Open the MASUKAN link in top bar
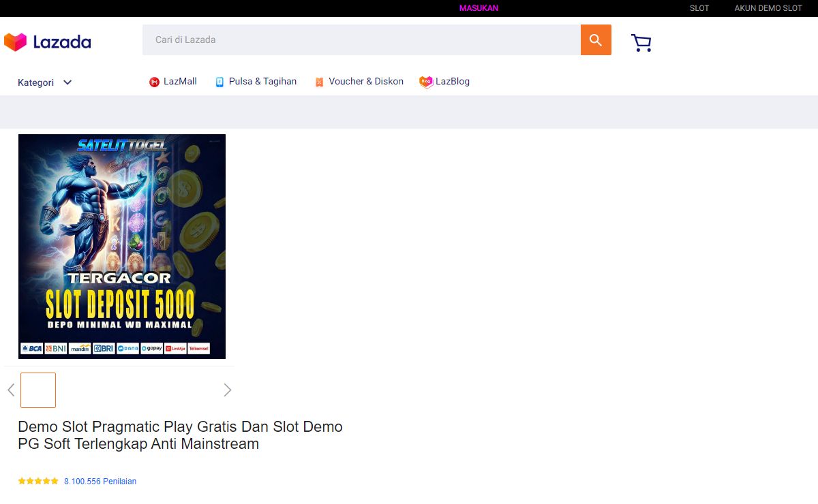This screenshot has height=504, width=818. (479, 8)
